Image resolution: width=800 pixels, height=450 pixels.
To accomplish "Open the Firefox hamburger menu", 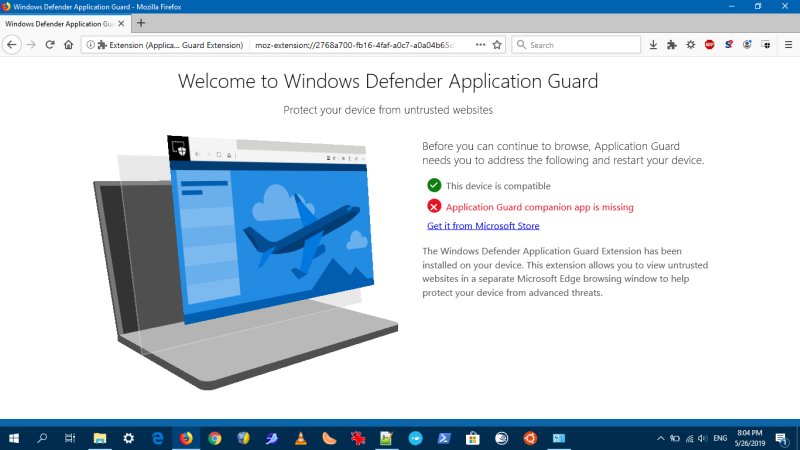I will pyautogui.click(x=788, y=45).
